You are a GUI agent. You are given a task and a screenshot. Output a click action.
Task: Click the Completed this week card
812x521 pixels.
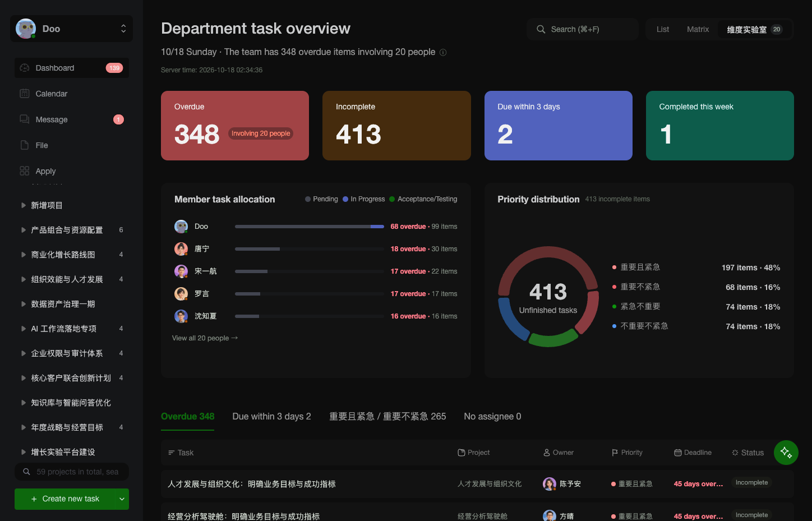coord(719,126)
